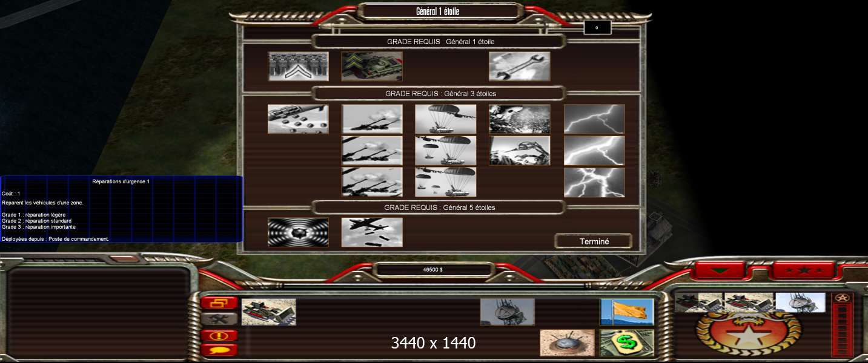This screenshot has width=868, height=363.
Task: Click 'Grade 1 : réparation légère' line
Action: [34, 215]
